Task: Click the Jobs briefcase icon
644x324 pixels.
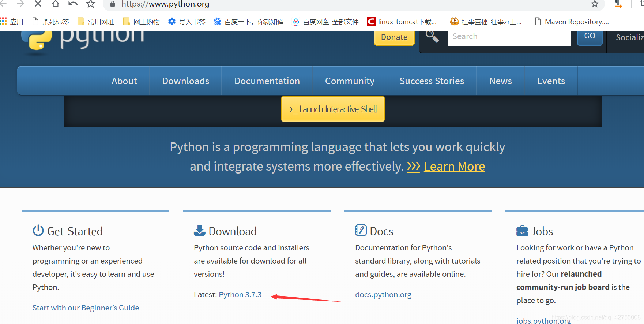Action: click(x=522, y=231)
